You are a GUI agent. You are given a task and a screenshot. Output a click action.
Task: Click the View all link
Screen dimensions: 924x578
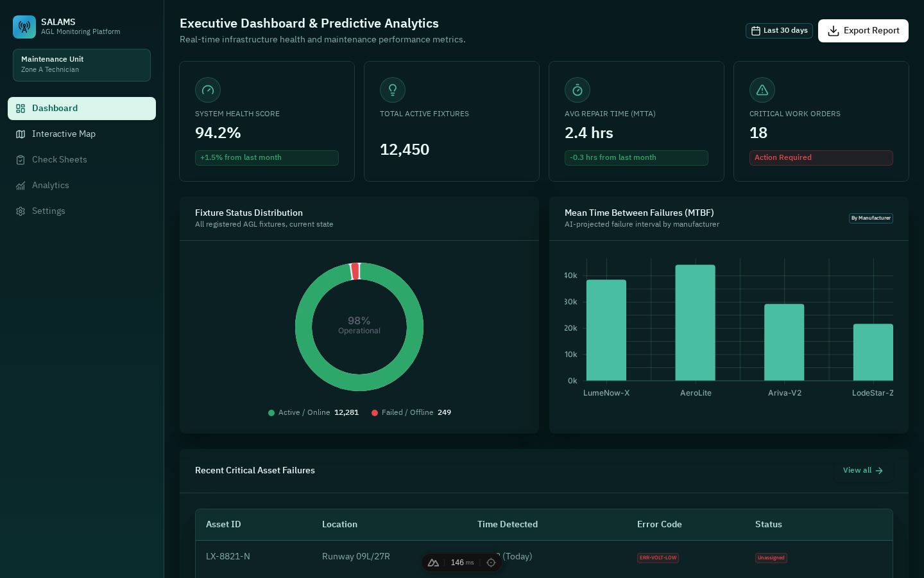coord(863,471)
